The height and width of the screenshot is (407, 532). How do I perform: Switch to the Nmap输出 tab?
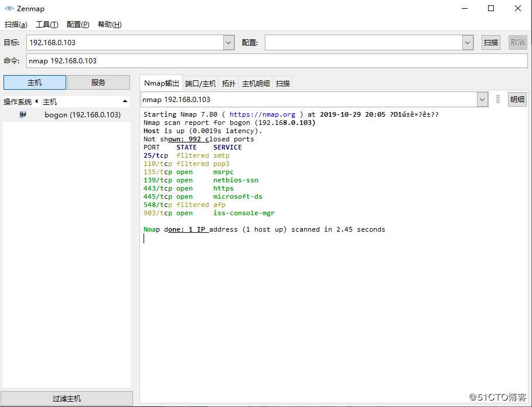click(x=162, y=83)
